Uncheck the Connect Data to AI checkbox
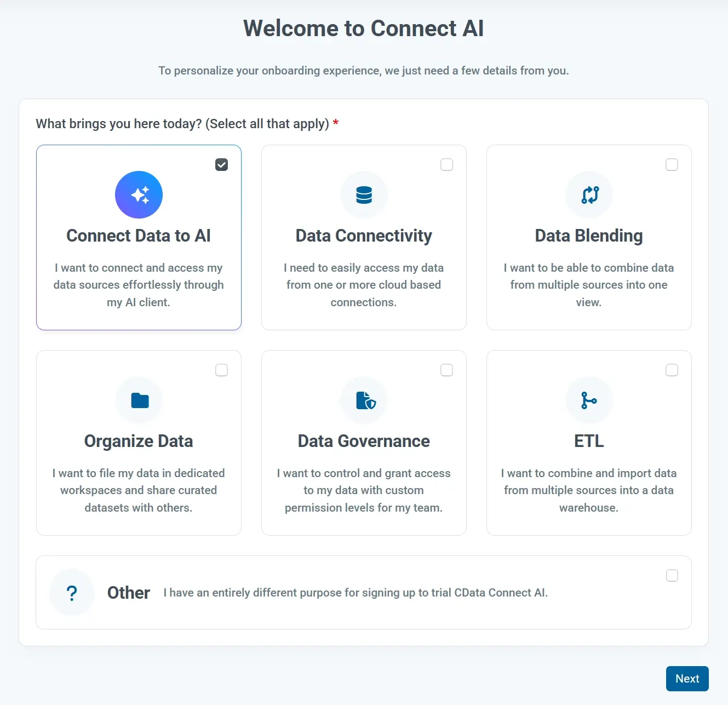 pos(221,165)
